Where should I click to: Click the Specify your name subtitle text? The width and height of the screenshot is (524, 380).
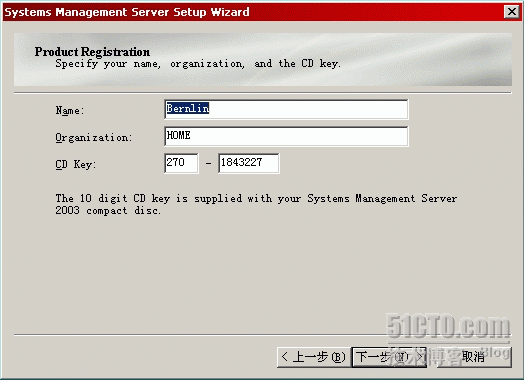tap(198, 64)
